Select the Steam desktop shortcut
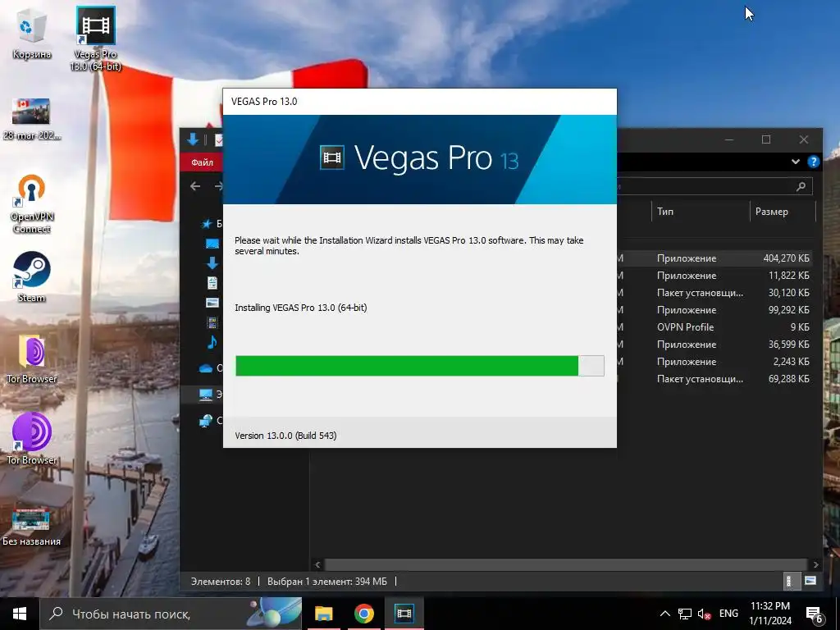 [32, 277]
